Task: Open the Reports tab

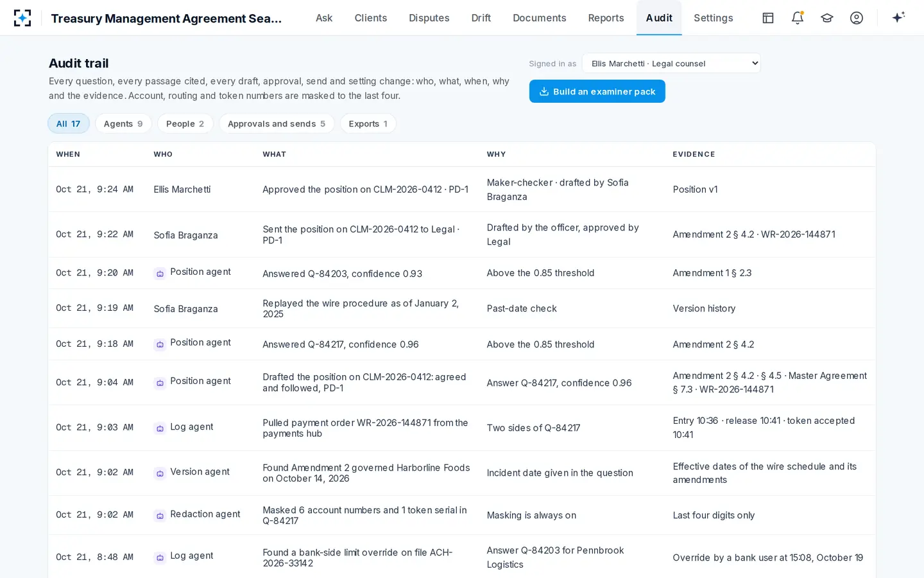Action: 606,18
